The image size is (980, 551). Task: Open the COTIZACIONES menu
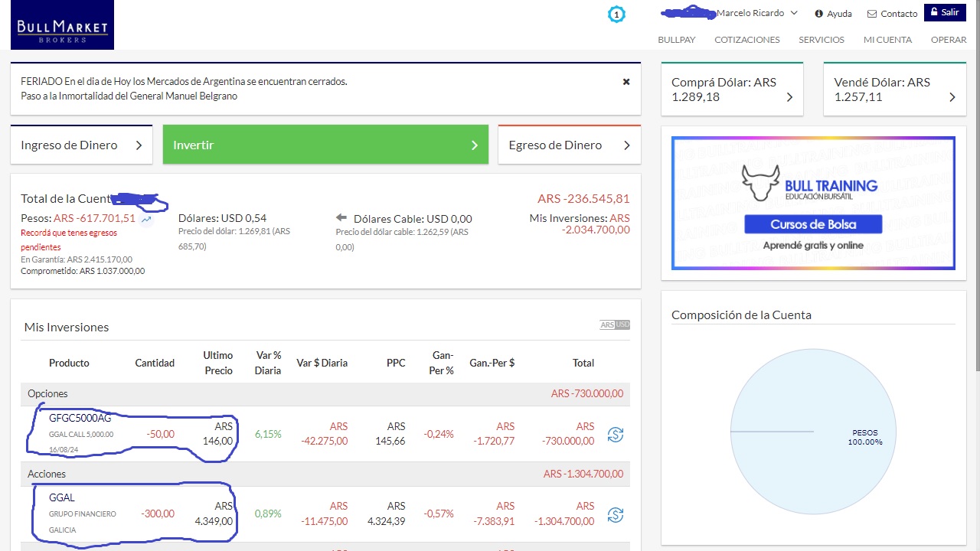[x=747, y=40]
